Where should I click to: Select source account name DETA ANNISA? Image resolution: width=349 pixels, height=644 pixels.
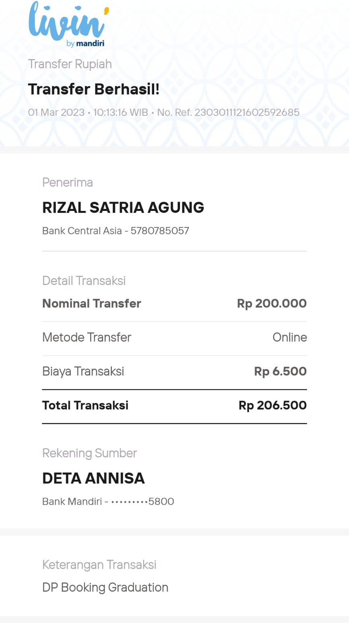(93, 478)
